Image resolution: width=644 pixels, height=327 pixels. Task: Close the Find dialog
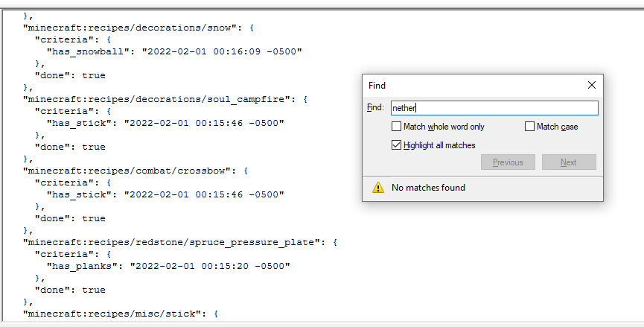(592, 86)
